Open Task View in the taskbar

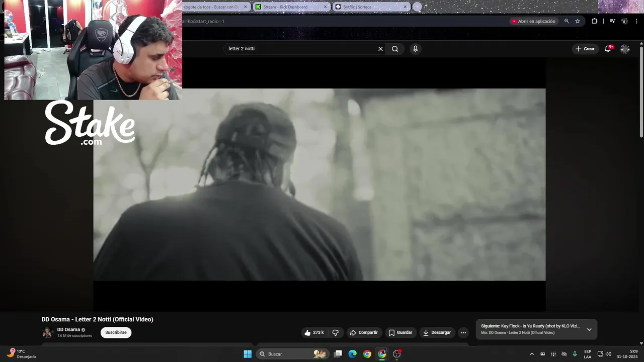(338, 354)
